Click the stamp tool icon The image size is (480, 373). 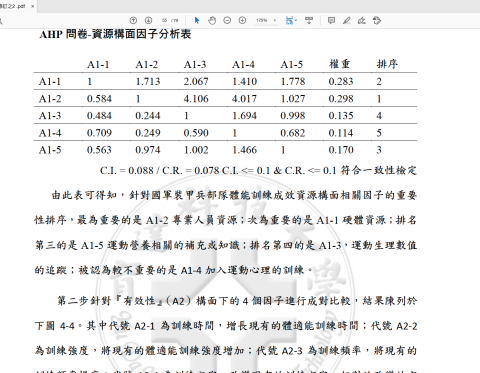[377, 20]
